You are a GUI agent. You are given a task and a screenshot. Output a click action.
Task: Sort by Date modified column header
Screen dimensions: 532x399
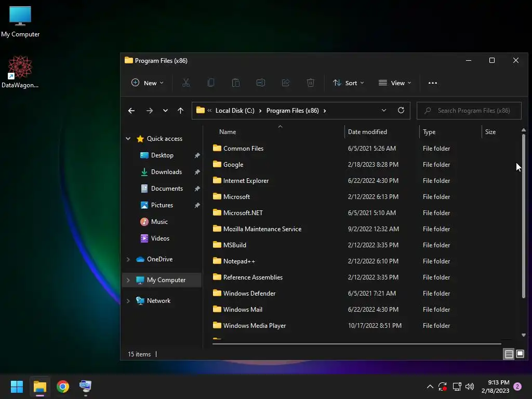pos(382,131)
